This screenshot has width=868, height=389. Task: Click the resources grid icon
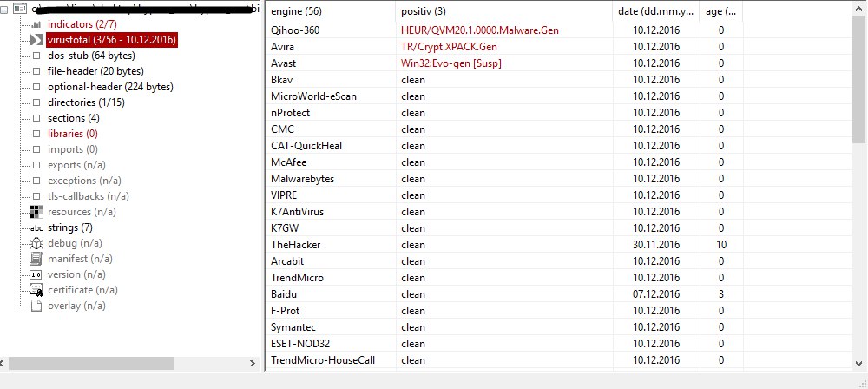[36, 212]
